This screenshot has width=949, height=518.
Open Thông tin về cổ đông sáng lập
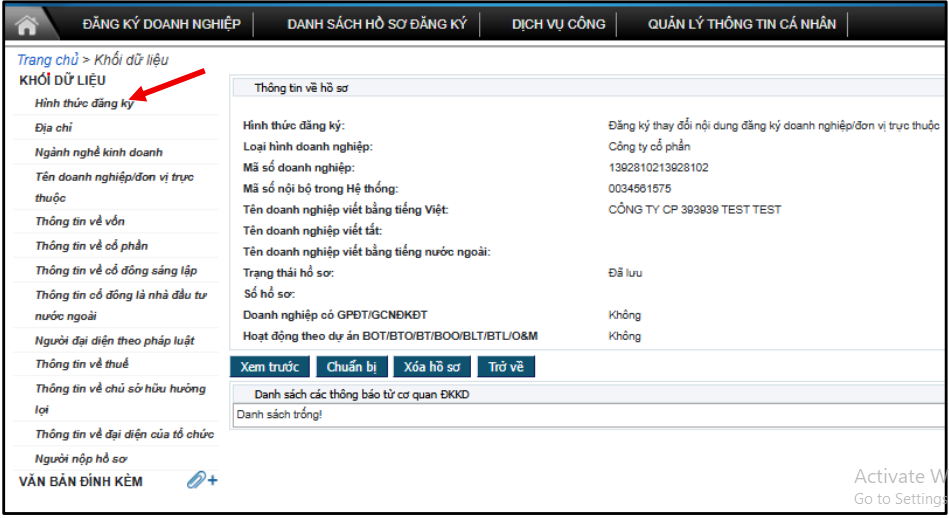click(116, 270)
